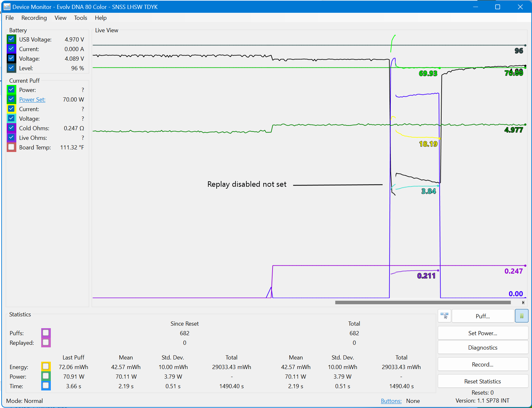Screen dimensions: 532x408
Task: Uncheck the USB Voltage checkbox
Action: (12, 39)
